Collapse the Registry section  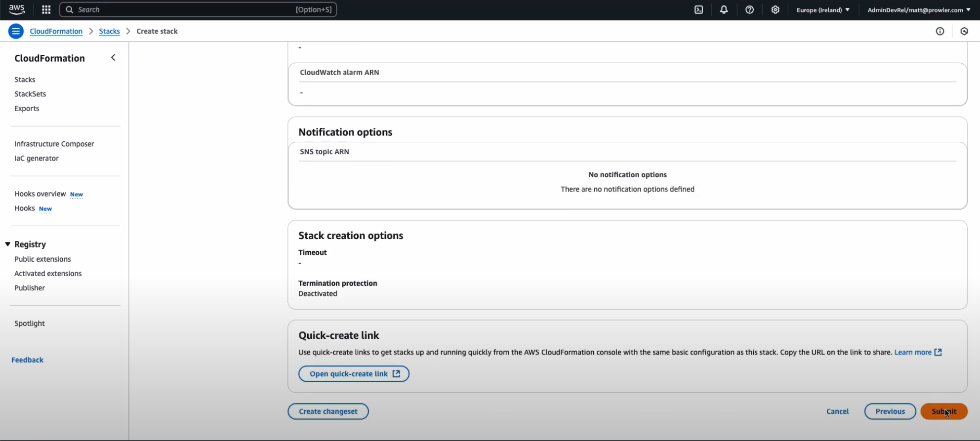click(x=8, y=244)
